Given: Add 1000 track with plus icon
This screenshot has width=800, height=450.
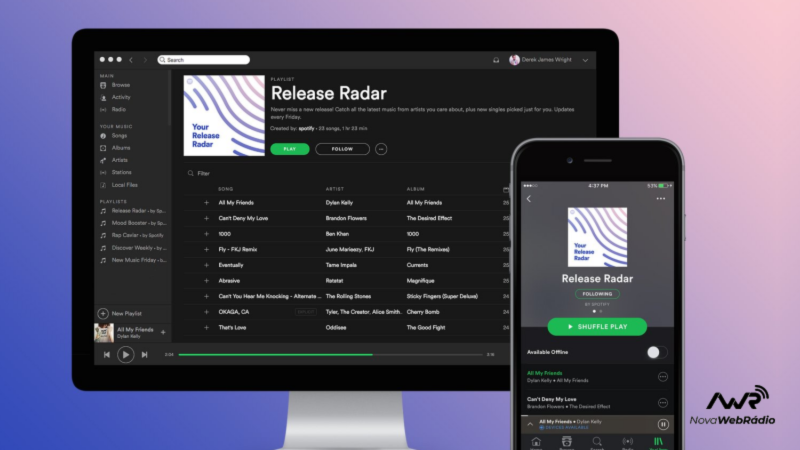Looking at the screenshot, I should tap(207, 234).
